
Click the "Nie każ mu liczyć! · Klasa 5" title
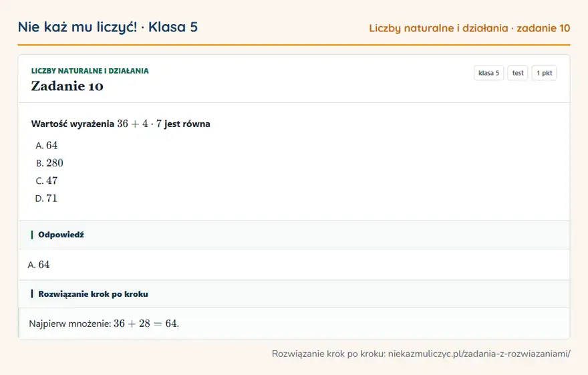pos(108,27)
